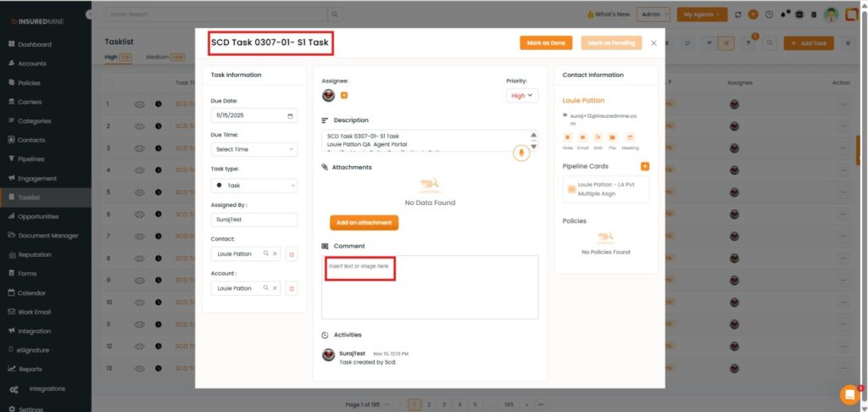
Task: Add another assignee with the plus icon
Action: pyautogui.click(x=344, y=96)
